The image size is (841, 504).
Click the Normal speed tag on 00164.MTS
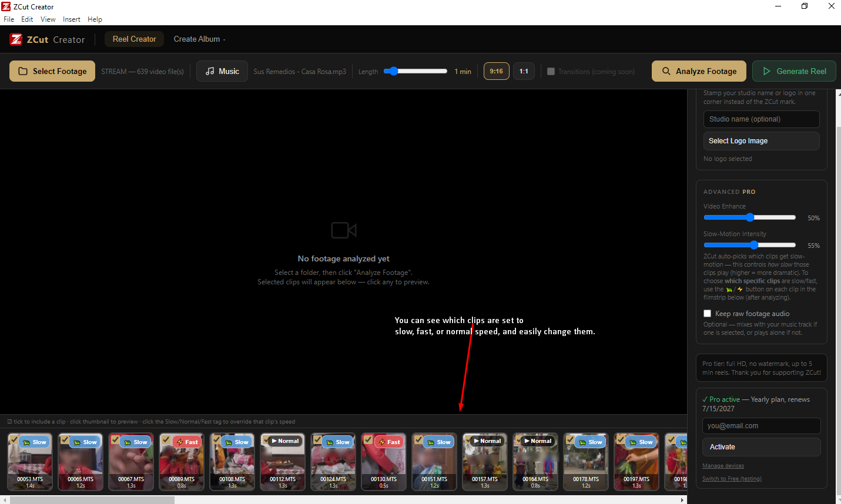pyautogui.click(x=538, y=441)
